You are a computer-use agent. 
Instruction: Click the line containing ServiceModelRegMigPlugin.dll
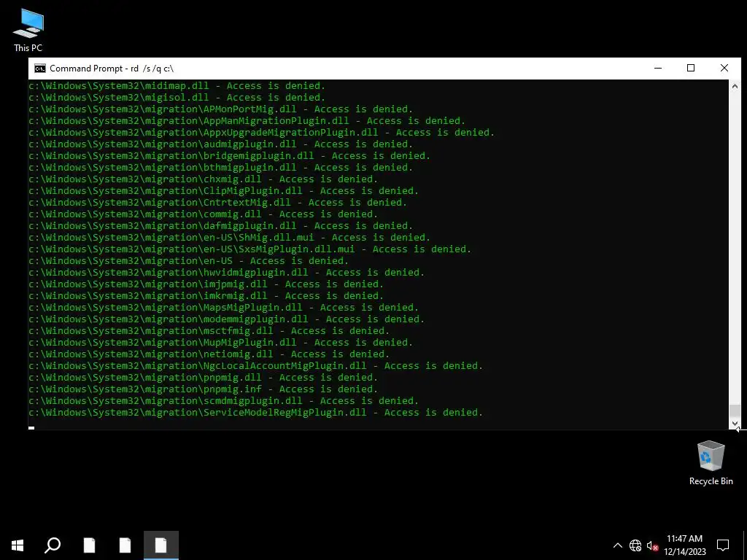255,413
